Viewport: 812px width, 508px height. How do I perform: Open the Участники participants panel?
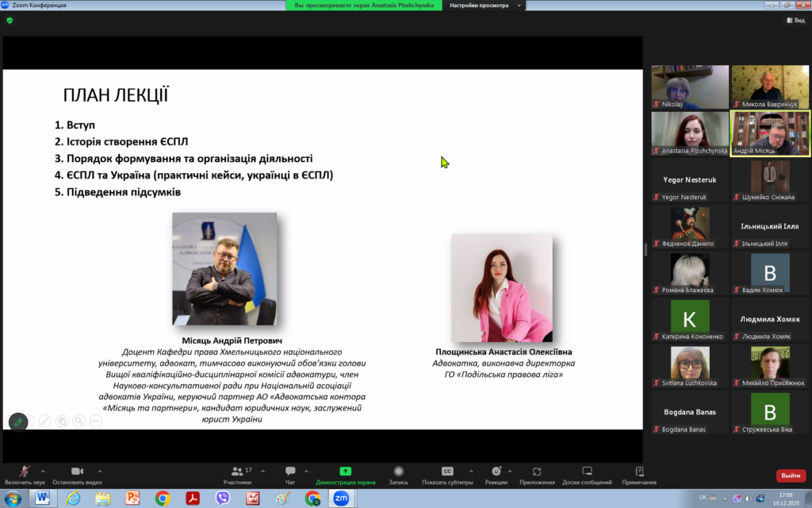click(x=236, y=475)
